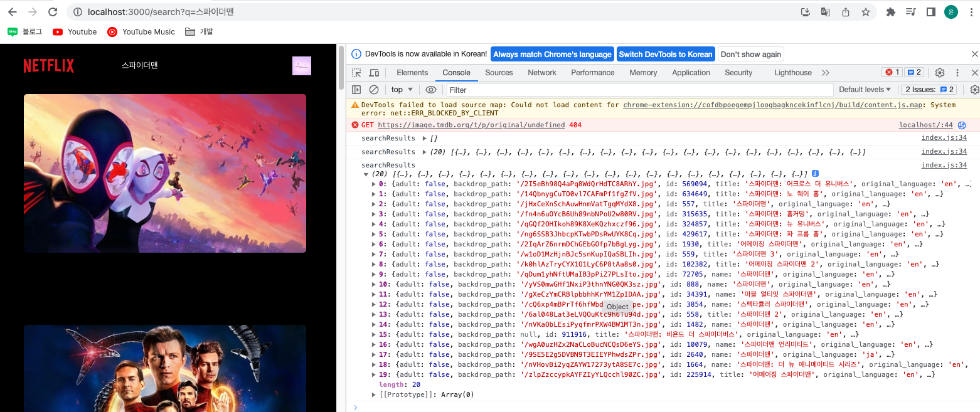The height and width of the screenshot is (412, 980).
Task: Expand the collapsed searchResults (20) array
Action: point(425,152)
